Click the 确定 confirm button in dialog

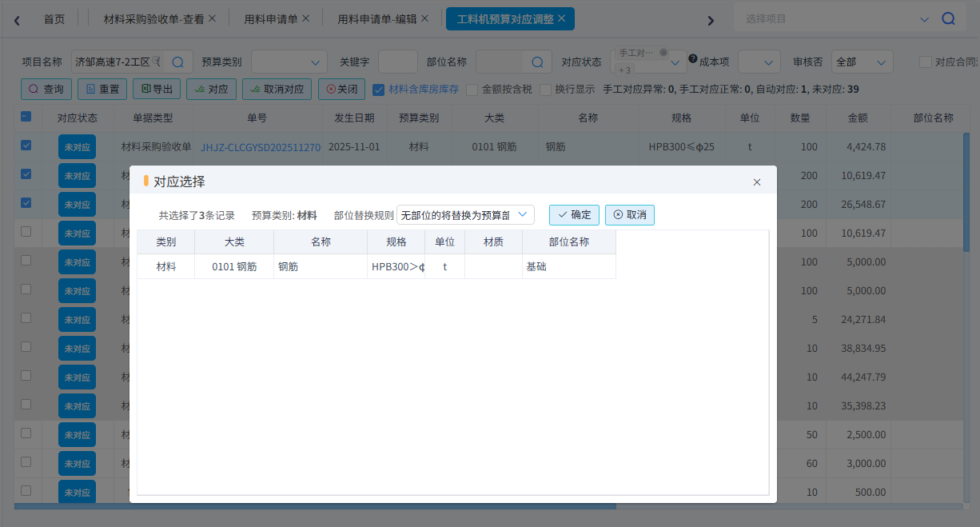(x=574, y=214)
